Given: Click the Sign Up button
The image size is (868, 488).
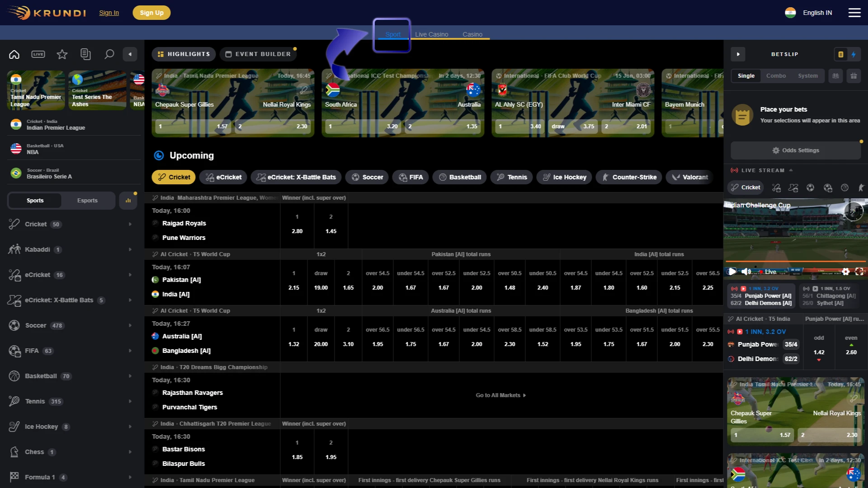Looking at the screenshot, I should click(x=151, y=12).
